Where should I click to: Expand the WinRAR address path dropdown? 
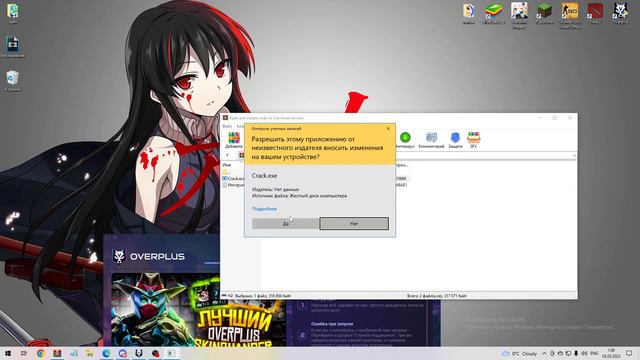[574, 155]
